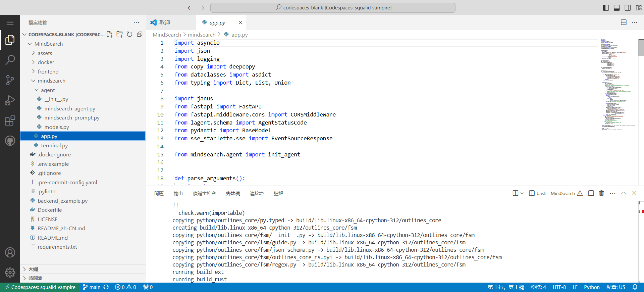Viewport: 644px width, 292px height.
Task: Open the Run and Debug view
Action: (x=10, y=100)
